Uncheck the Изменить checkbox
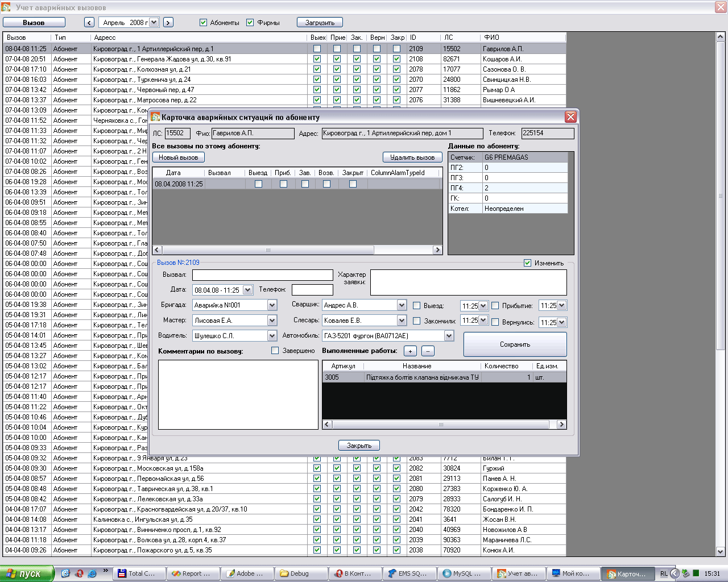 (527, 263)
